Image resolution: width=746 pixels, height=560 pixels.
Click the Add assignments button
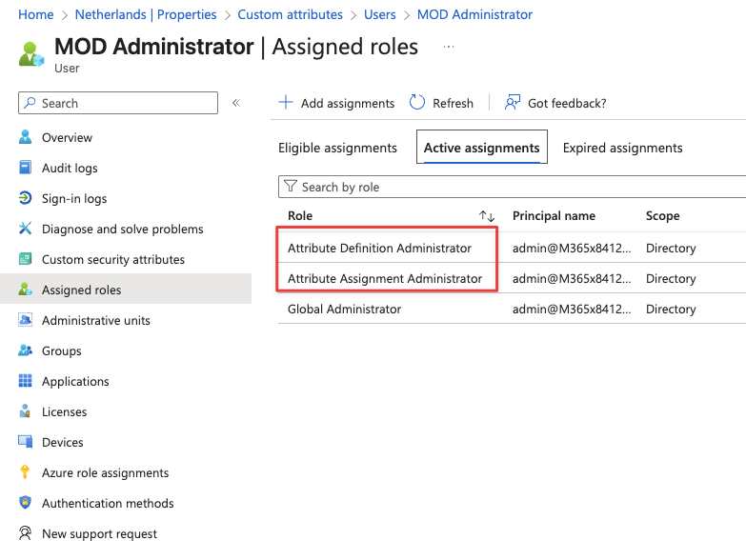[x=336, y=103]
